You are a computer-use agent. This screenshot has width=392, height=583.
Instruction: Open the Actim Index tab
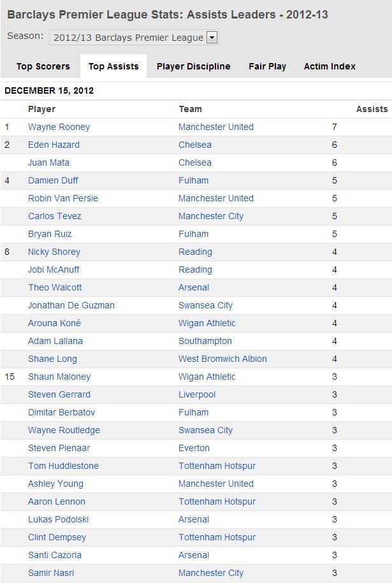pos(330,66)
